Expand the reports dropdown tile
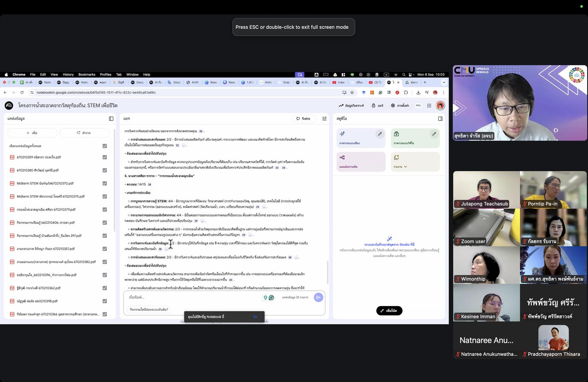588x382 pixels. tap(415, 162)
